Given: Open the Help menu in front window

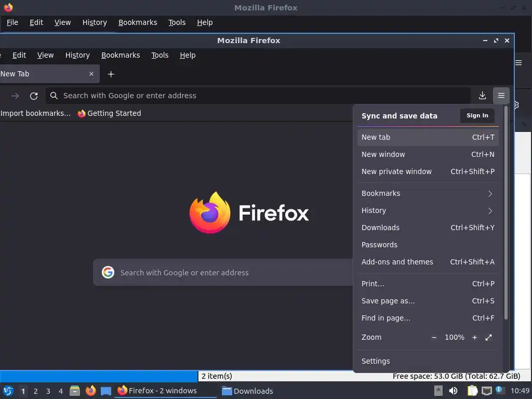Looking at the screenshot, I should [188, 55].
